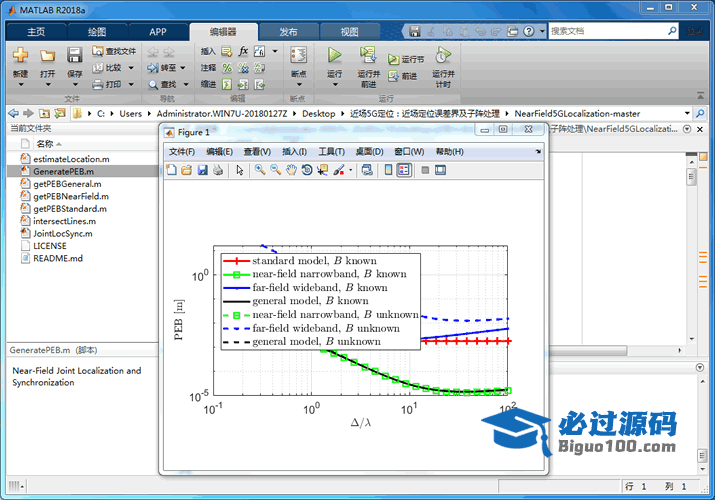The height and width of the screenshot is (500, 715).
Task: Expand the breakpoints dropdown
Action: click(298, 86)
